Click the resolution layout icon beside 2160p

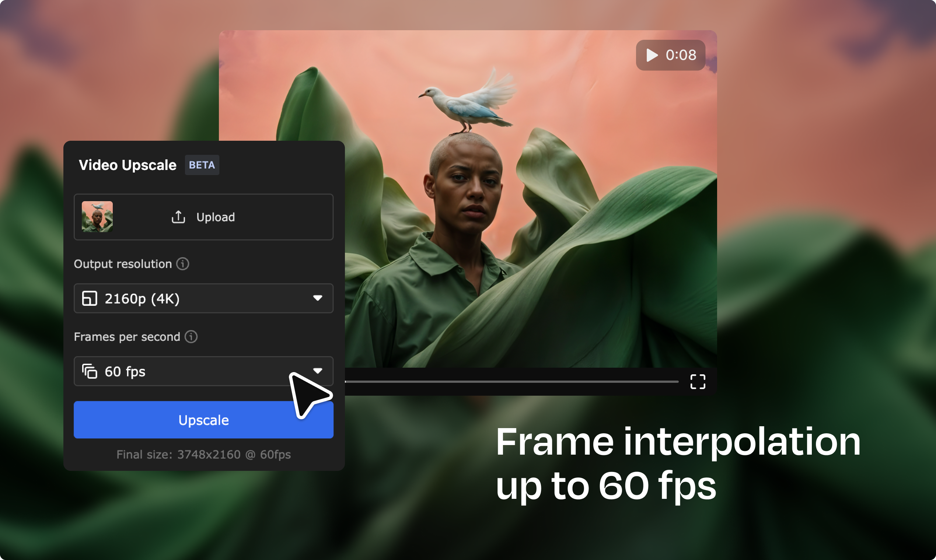[x=90, y=298]
